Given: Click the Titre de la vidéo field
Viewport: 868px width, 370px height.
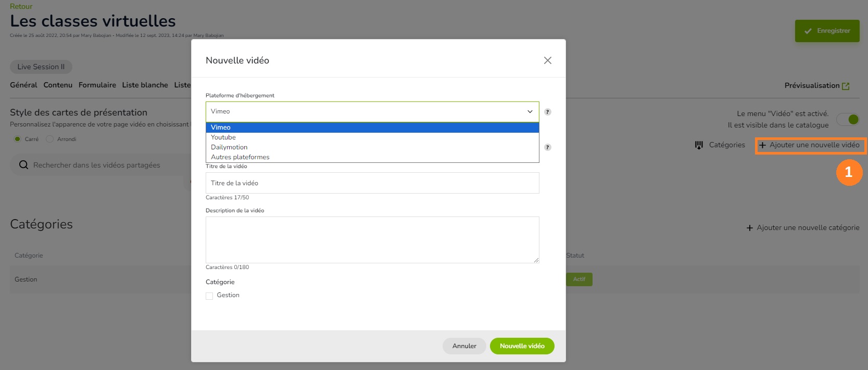Looking at the screenshot, I should tap(372, 183).
